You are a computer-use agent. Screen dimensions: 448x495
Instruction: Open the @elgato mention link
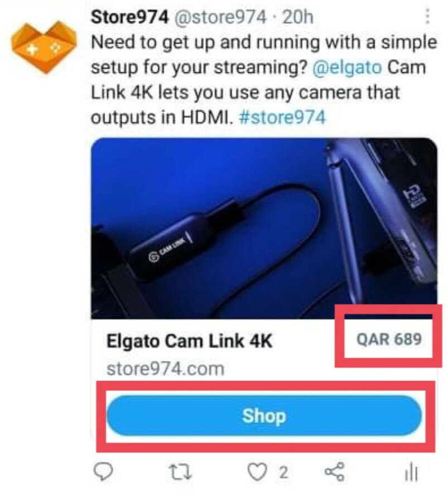347,67
